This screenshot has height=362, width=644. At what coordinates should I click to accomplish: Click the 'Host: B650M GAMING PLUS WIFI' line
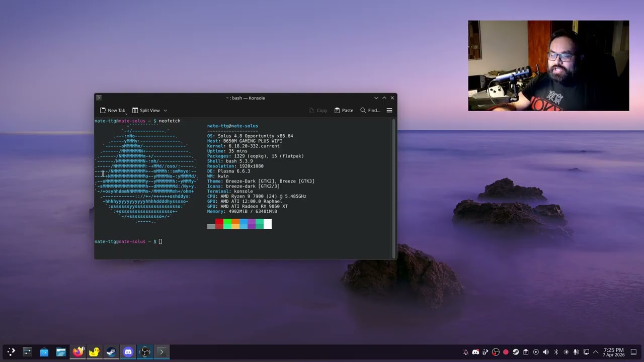[245, 141]
